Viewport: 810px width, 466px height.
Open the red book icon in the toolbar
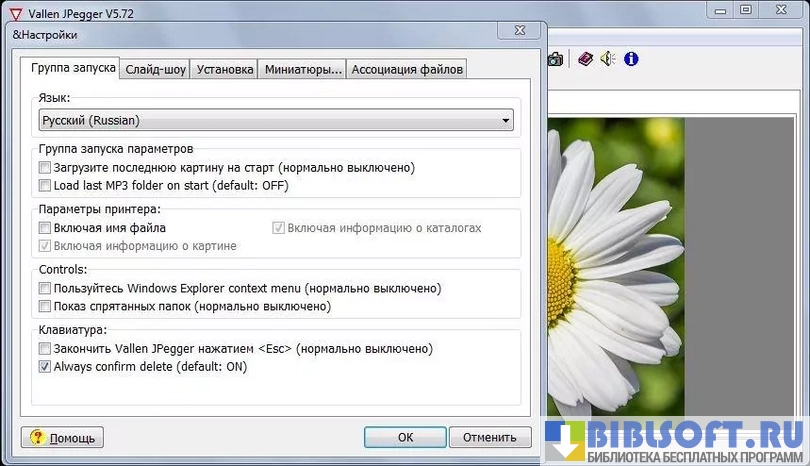tap(585, 59)
